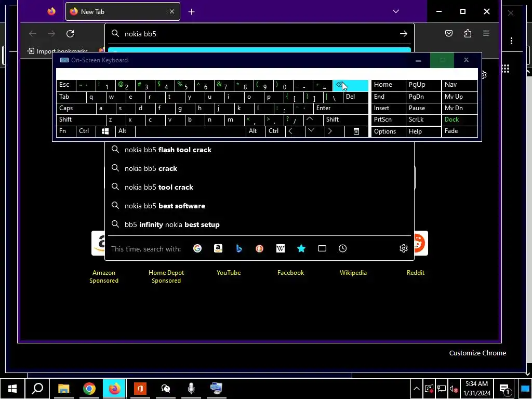Viewport: 532px width, 399px height.
Task: Choose suggestion bb5 infinity nokia best setup
Action: coord(260,224)
